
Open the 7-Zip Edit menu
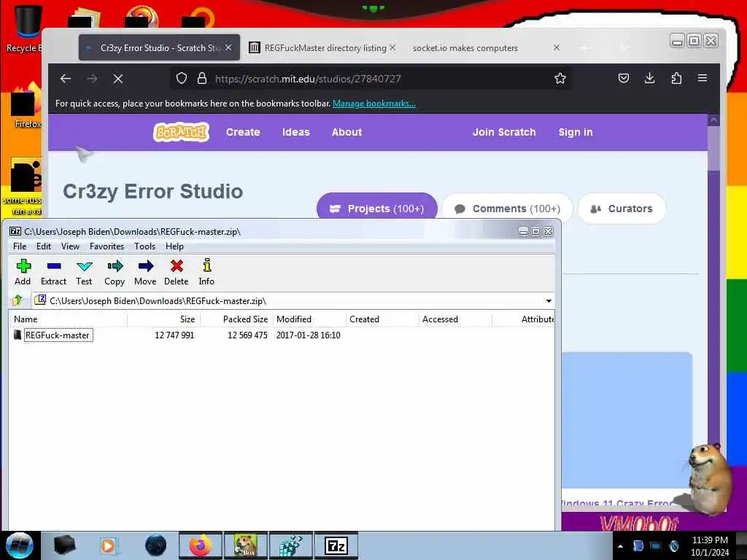43,246
